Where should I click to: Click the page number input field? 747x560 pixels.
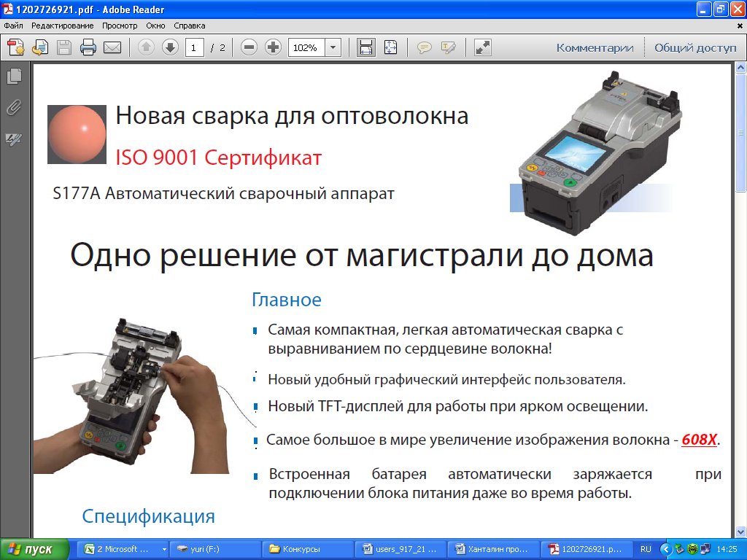(x=195, y=48)
